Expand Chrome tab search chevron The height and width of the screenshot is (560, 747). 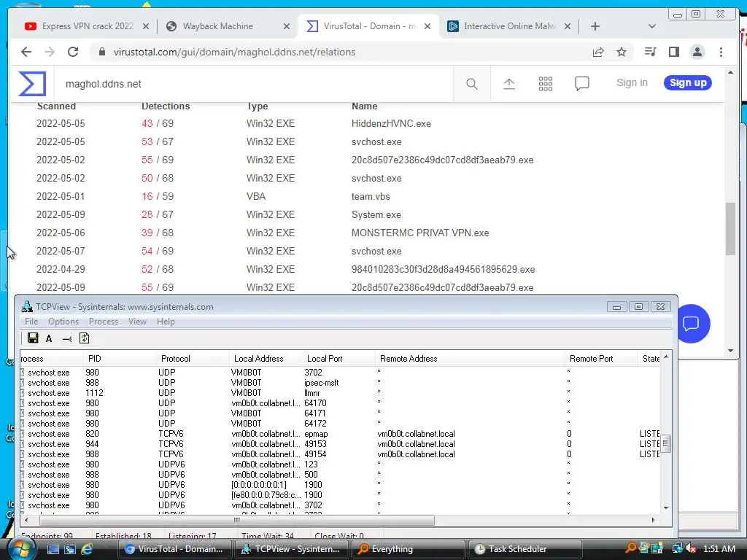[x=652, y=26]
